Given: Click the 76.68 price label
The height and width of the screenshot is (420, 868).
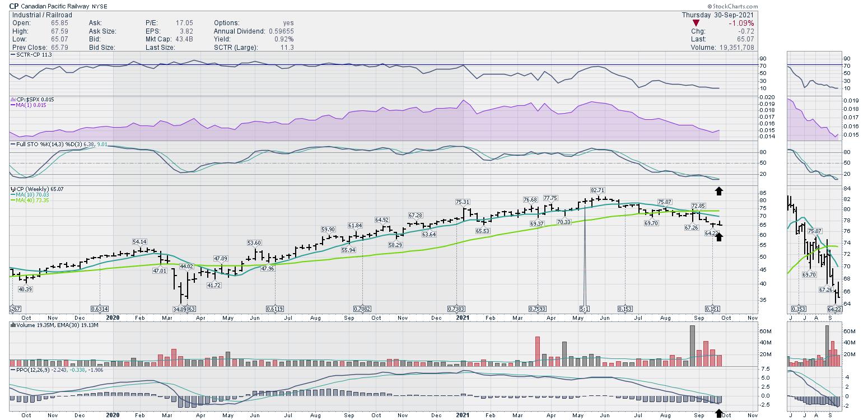Looking at the screenshot, I should click(530, 200).
